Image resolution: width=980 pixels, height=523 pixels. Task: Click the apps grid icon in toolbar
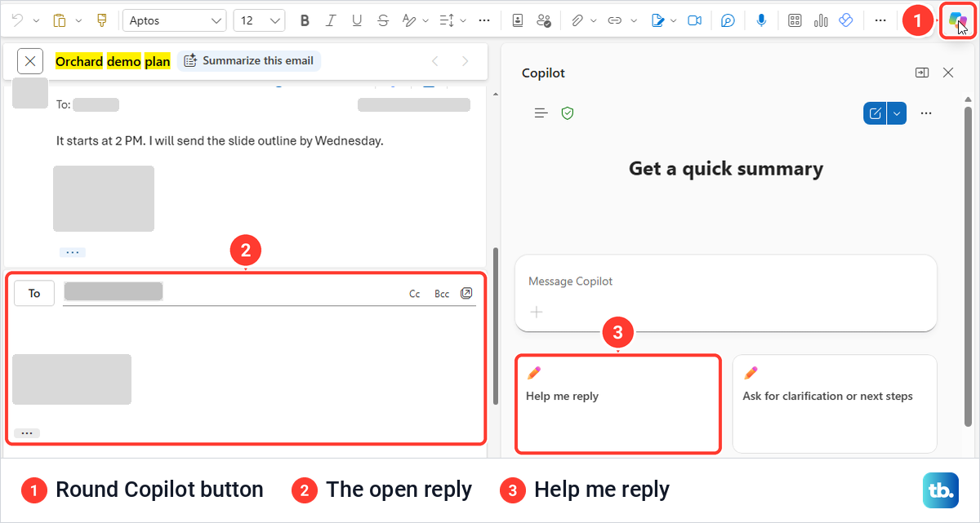795,20
